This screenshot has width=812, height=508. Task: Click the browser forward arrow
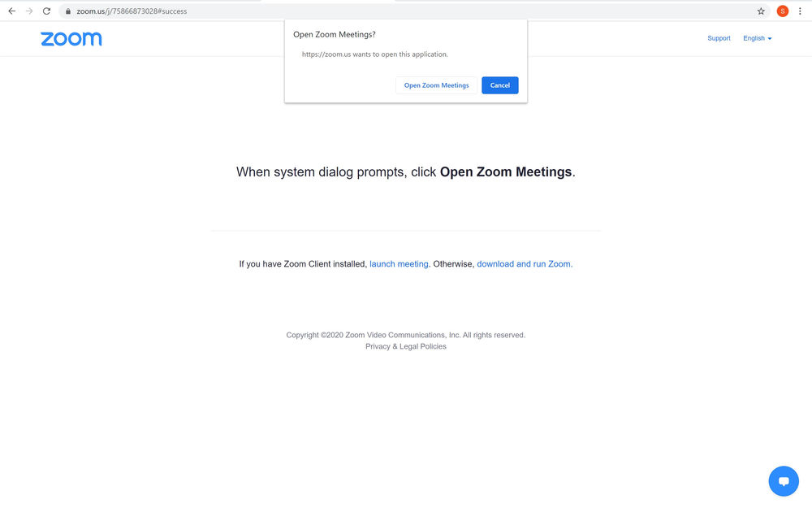click(x=29, y=11)
